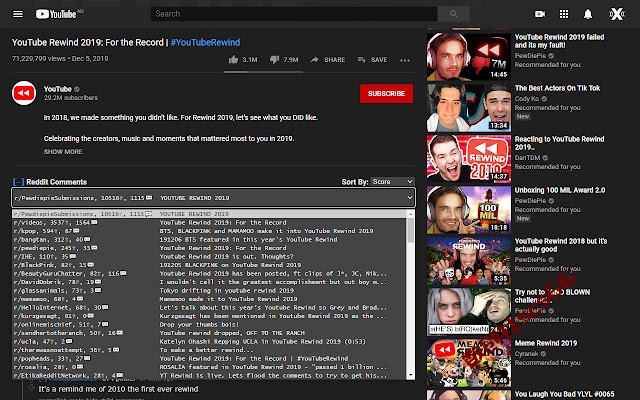
Task: Choose the r/therewasanattempt thread
Action: click(209, 350)
